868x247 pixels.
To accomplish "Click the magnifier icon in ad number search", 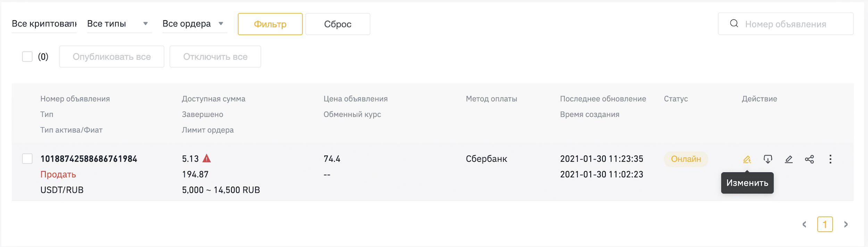I will click(x=734, y=23).
